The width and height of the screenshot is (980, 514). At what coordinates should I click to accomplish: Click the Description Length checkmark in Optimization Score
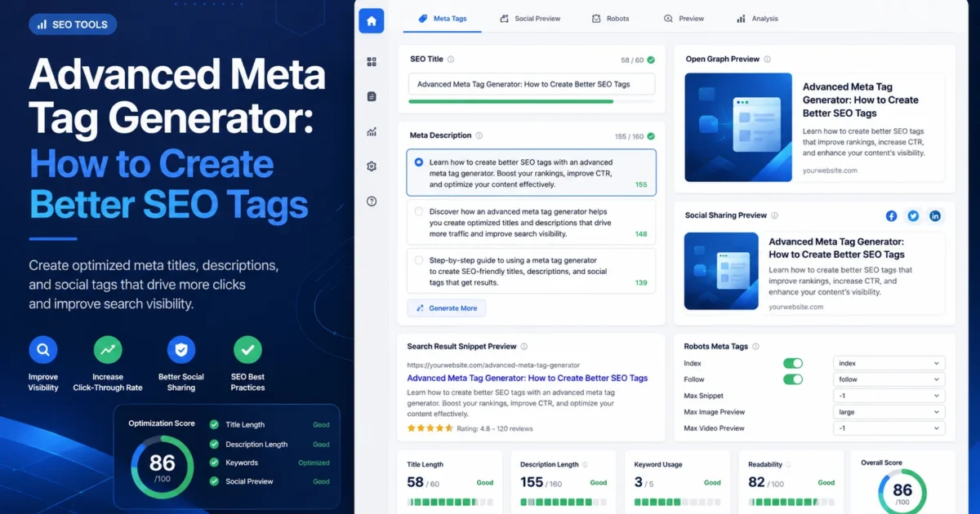(x=214, y=444)
